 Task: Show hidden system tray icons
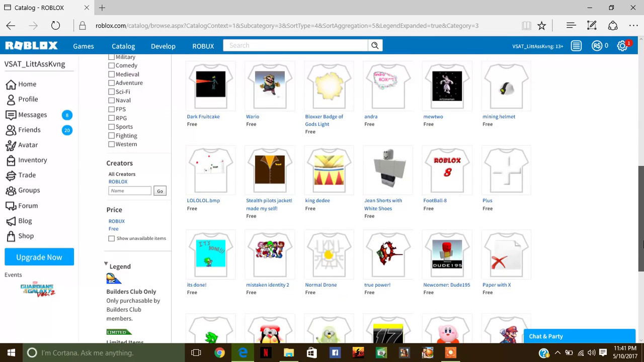(557, 353)
